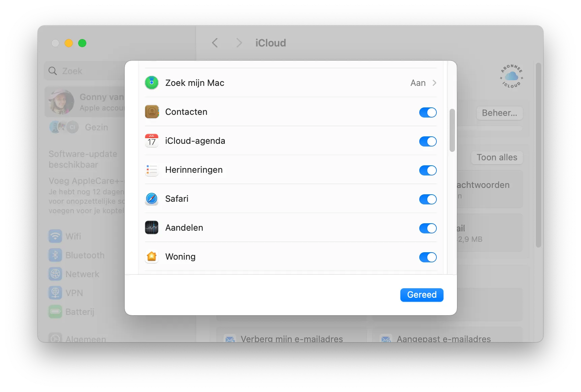Click the Aandelen label
This screenshot has height=392, width=581.
[184, 228]
